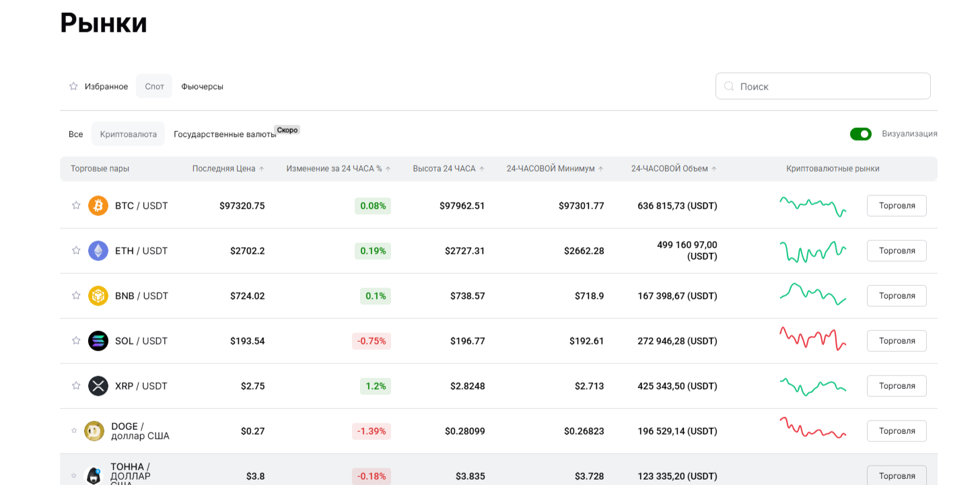This screenshot has width=980, height=485.
Task: Star the XRP / USDT pair as favorite
Action: pyautogui.click(x=76, y=385)
